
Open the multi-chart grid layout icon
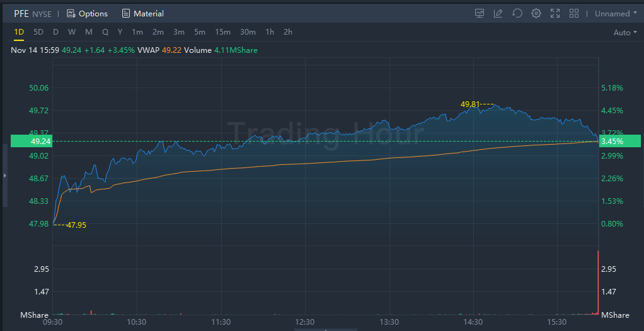(x=574, y=13)
